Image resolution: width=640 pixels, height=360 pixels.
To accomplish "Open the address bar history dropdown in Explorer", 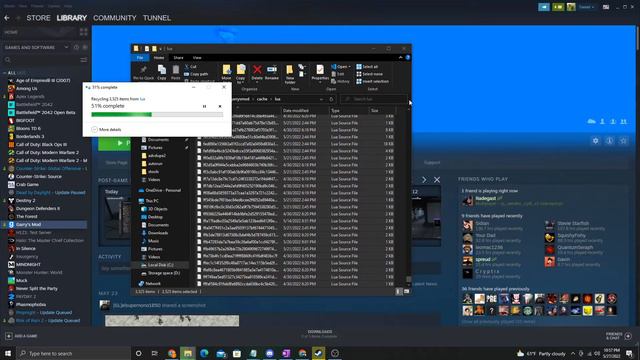I will tap(321, 99).
